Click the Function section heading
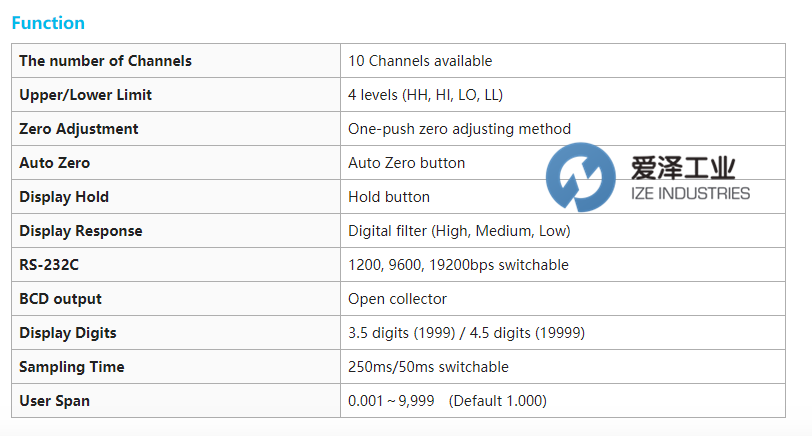The image size is (812, 436). 48,23
